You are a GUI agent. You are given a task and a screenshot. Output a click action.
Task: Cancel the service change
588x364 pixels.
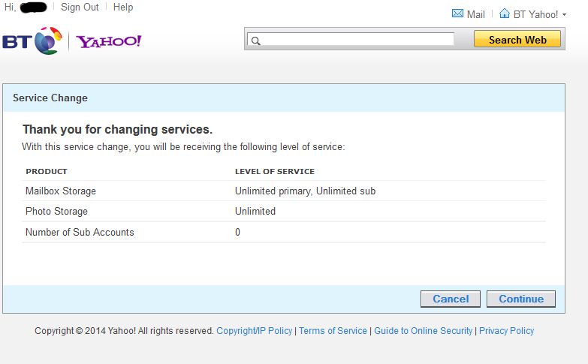tap(451, 299)
